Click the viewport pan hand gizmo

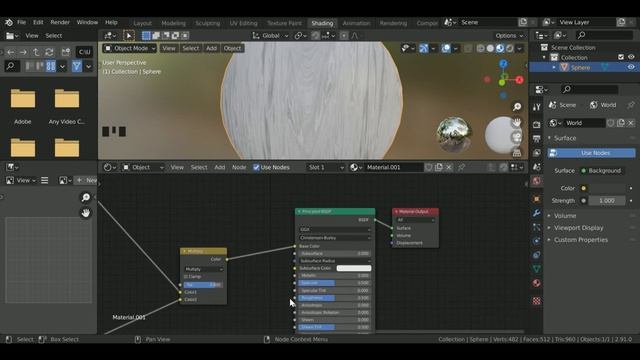[x=517, y=122]
